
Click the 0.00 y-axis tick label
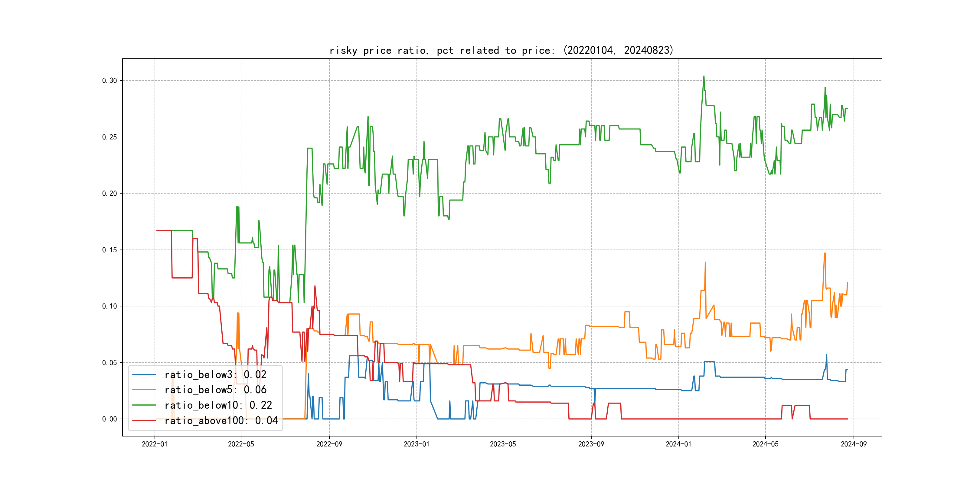pos(109,419)
